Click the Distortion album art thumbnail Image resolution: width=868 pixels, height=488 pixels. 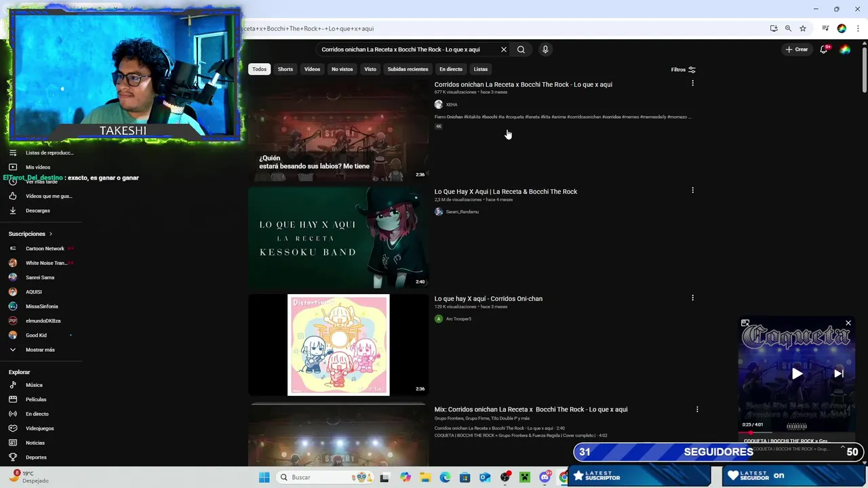[x=338, y=345]
